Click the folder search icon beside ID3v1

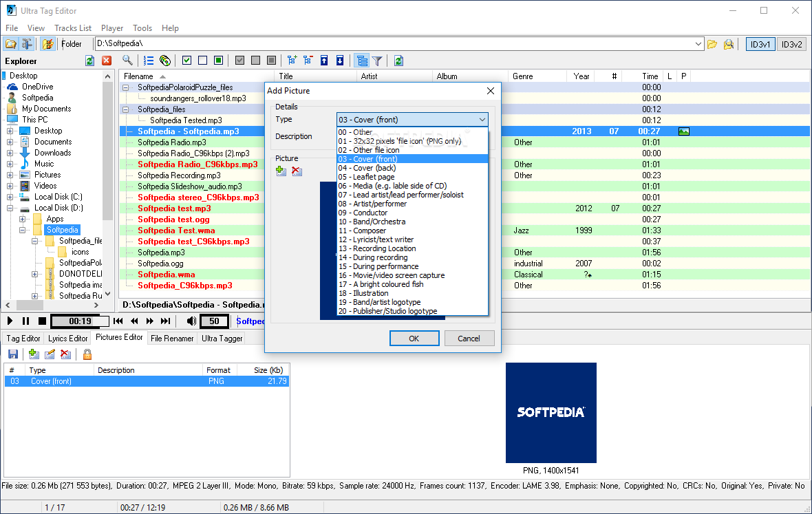coord(729,44)
